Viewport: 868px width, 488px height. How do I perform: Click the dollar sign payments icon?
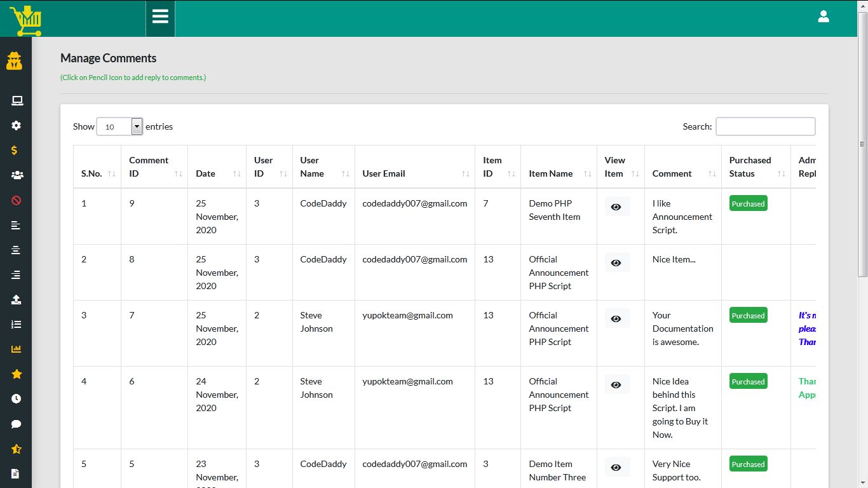(16, 150)
